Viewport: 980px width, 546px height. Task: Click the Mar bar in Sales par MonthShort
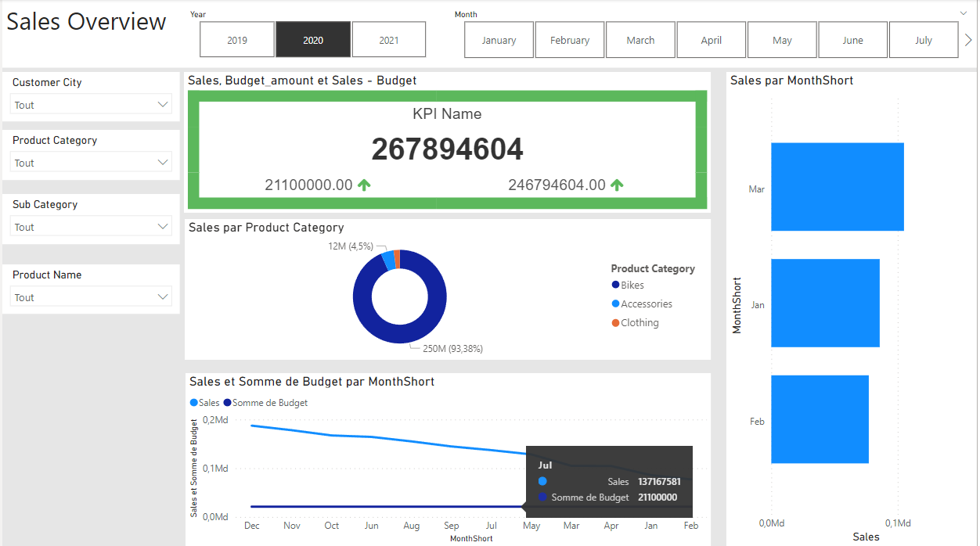(837, 187)
